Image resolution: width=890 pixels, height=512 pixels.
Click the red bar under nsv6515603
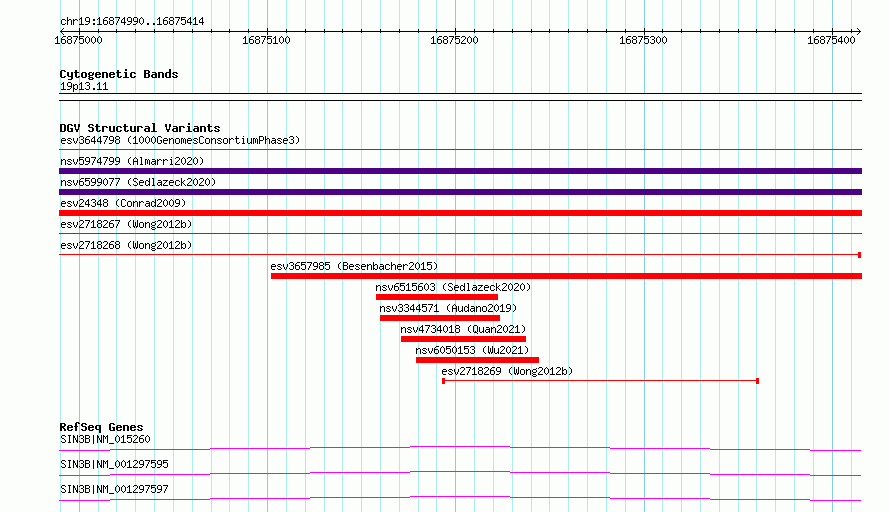tap(436, 297)
